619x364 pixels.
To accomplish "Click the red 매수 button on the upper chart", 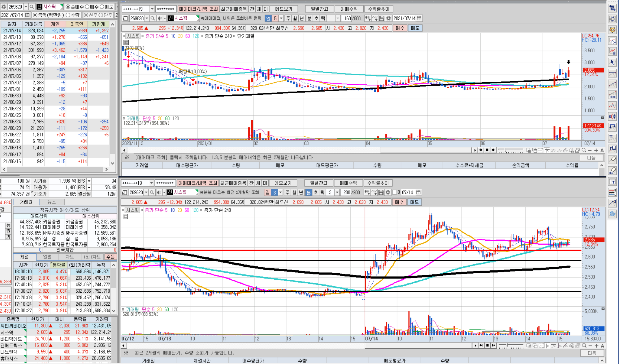I will pos(400,28).
